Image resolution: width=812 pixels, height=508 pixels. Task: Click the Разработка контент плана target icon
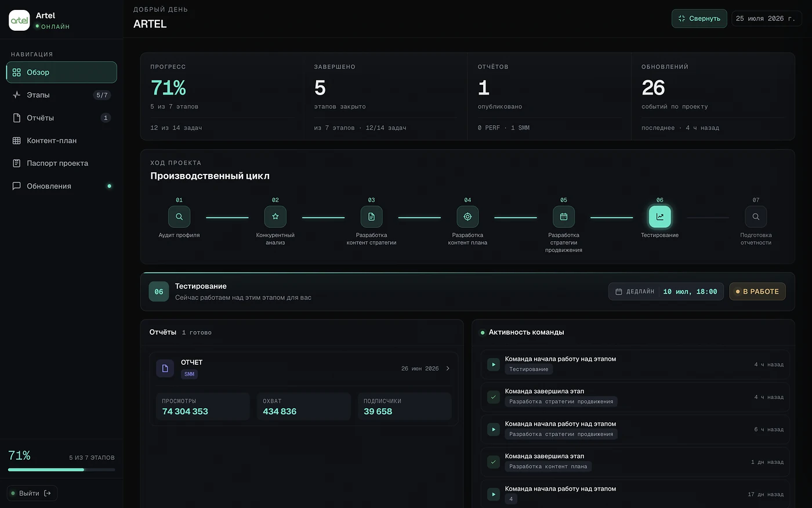[467, 217]
